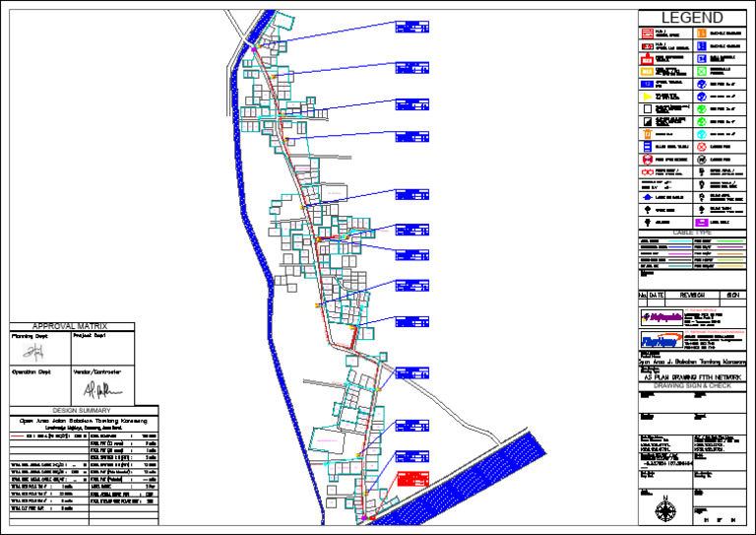Select the empty white square legend symbol
Screen dimensions: 756x535
[x=648, y=108]
